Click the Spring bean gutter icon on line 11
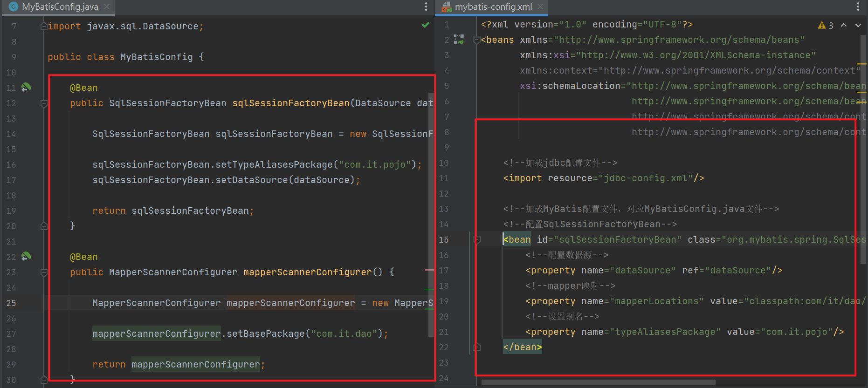The width and height of the screenshot is (868, 388). tap(26, 87)
